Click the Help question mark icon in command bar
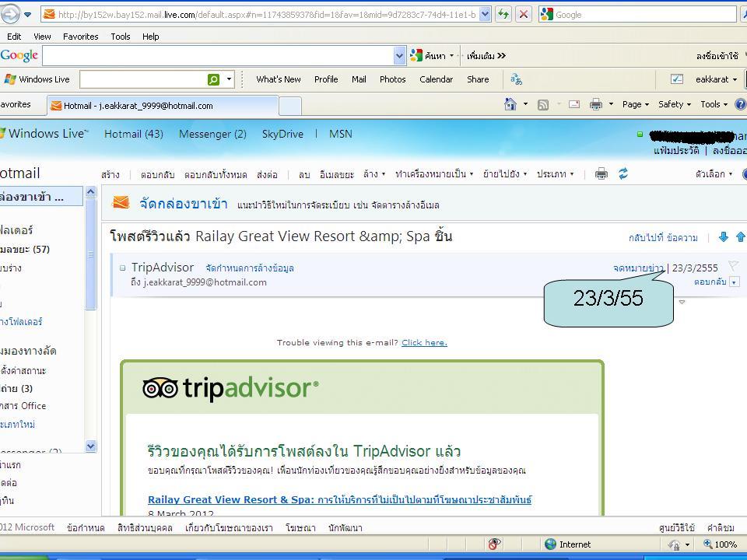 tap(741, 104)
